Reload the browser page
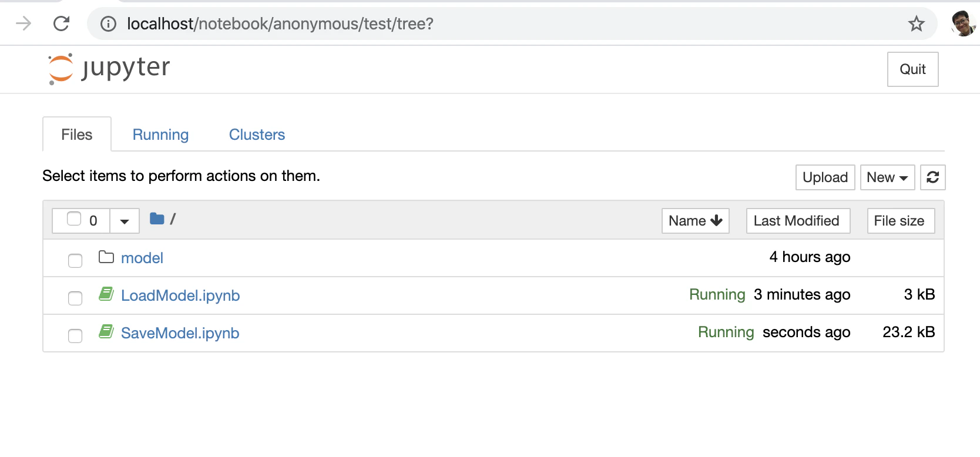The width and height of the screenshot is (980, 457). 62,23
